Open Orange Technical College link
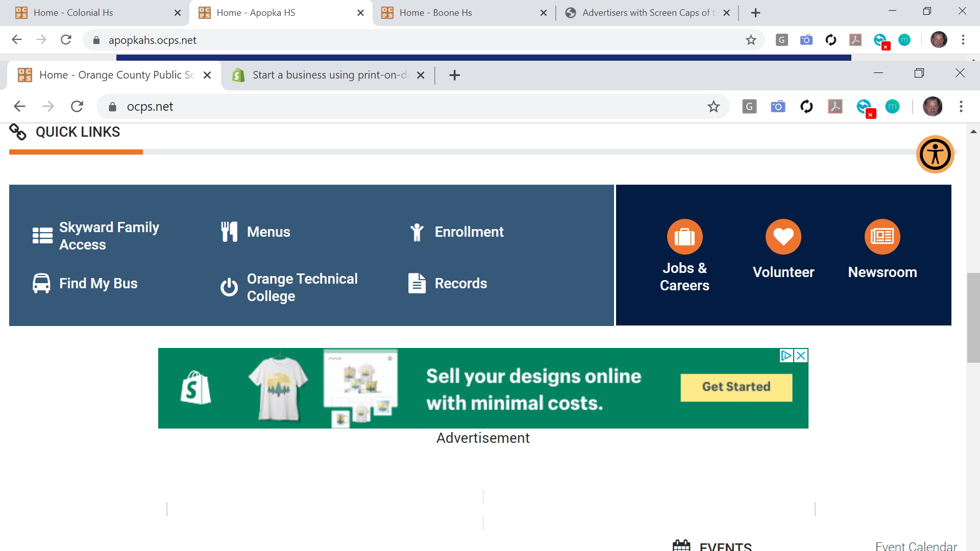980x551 pixels. click(302, 287)
